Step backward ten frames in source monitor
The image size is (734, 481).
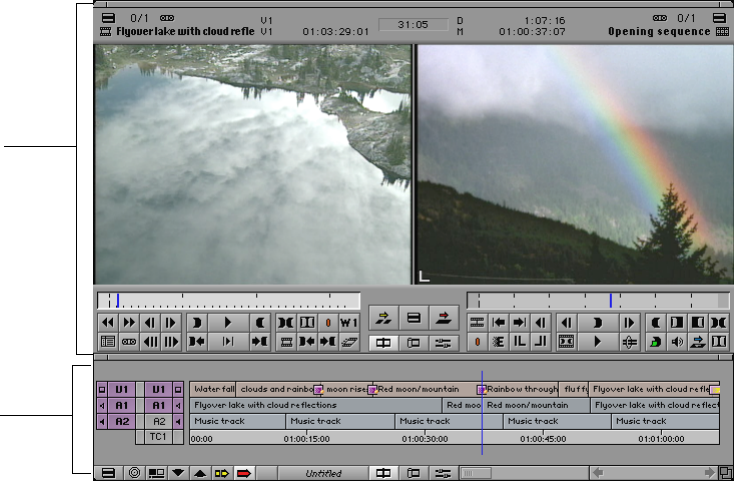click(x=150, y=342)
